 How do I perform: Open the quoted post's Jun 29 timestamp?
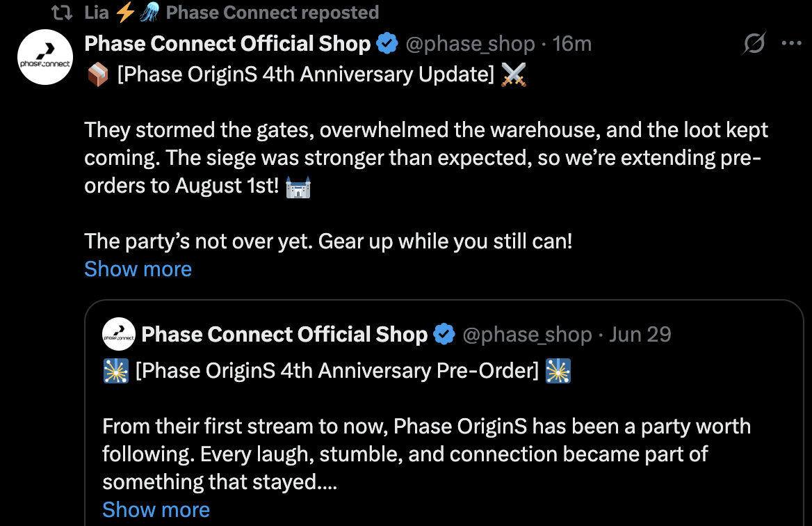pyautogui.click(x=640, y=335)
